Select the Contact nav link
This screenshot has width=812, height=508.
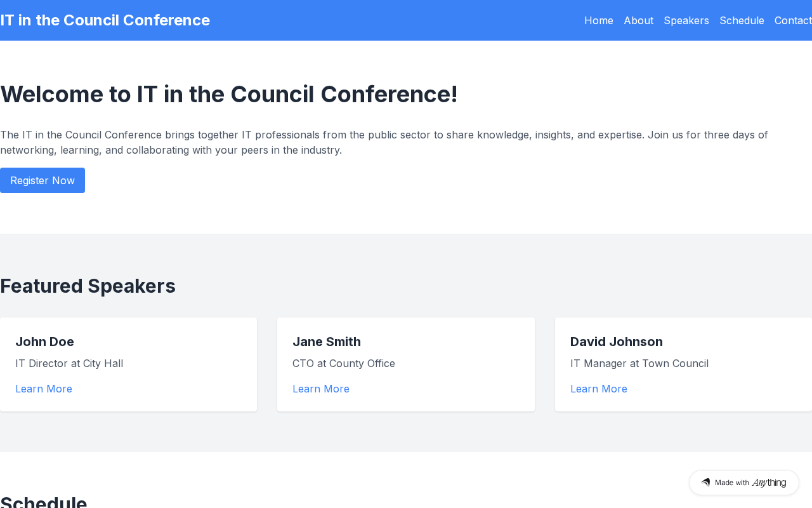[x=793, y=20]
